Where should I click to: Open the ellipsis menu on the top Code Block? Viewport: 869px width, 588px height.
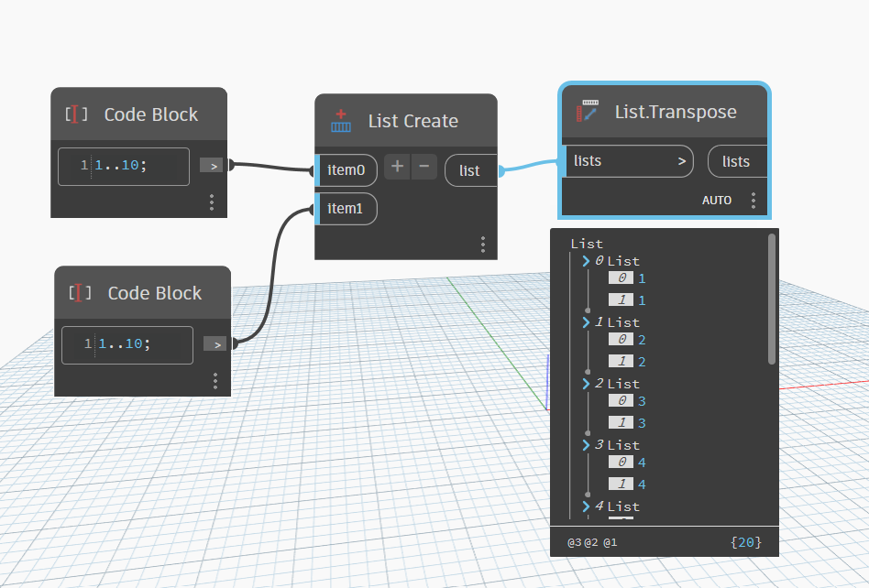(x=212, y=202)
